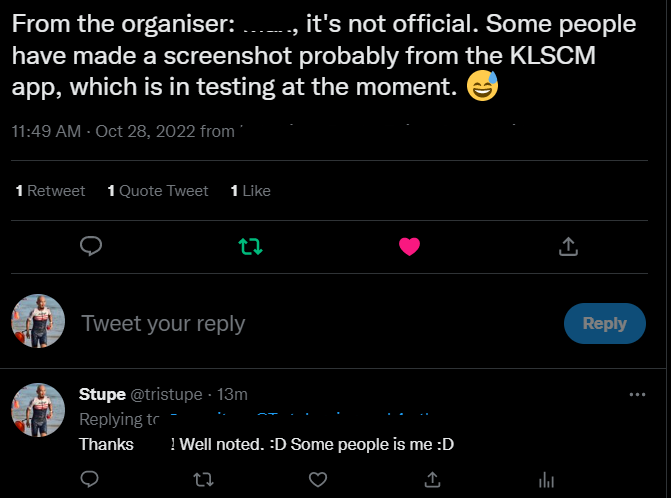671x498 pixels.
Task: Click the @tristupe handle
Action: 164,394
